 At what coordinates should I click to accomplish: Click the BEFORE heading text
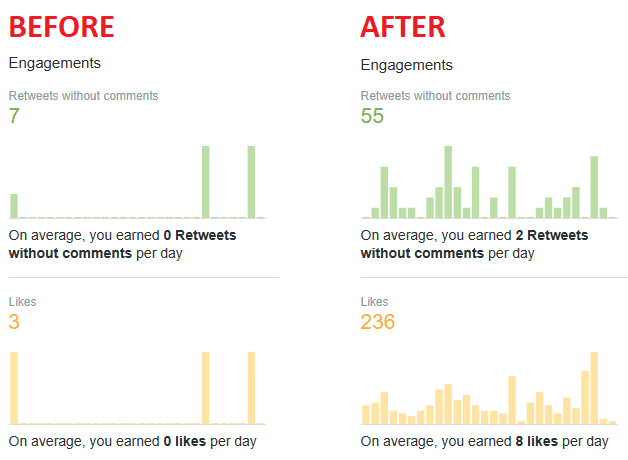click(x=62, y=27)
